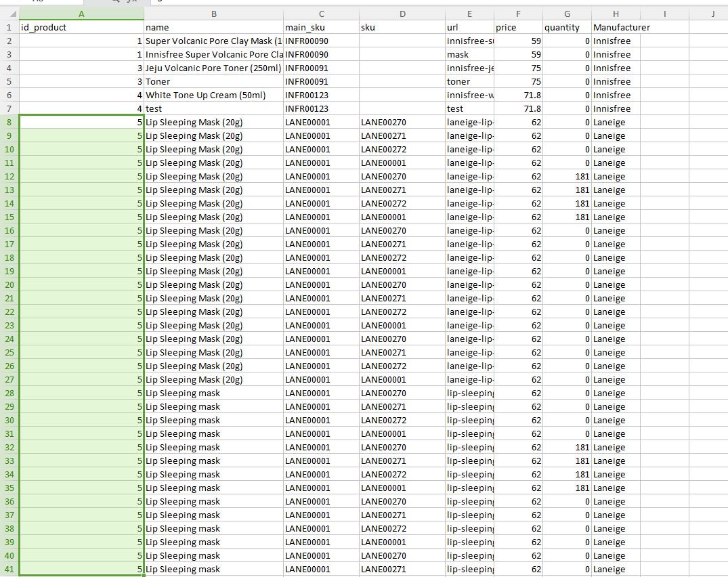
Task: Click the price 59 in row 2
Action: (x=518, y=41)
